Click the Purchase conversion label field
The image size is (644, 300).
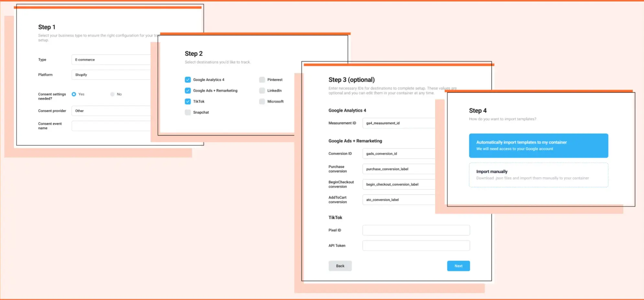pyautogui.click(x=399, y=169)
